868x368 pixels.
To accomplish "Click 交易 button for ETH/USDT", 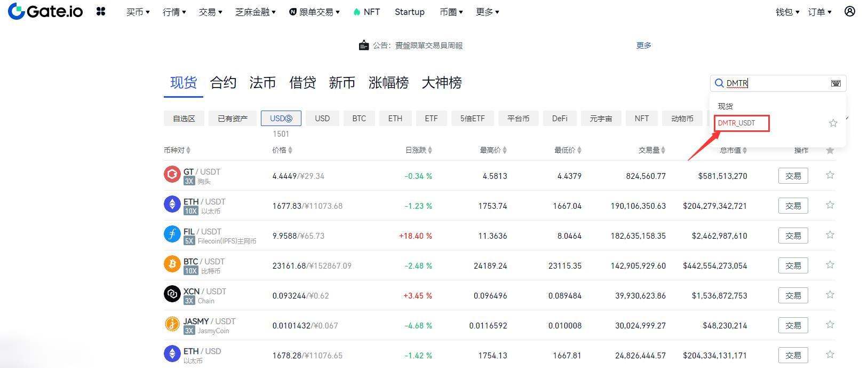I will click(793, 206).
